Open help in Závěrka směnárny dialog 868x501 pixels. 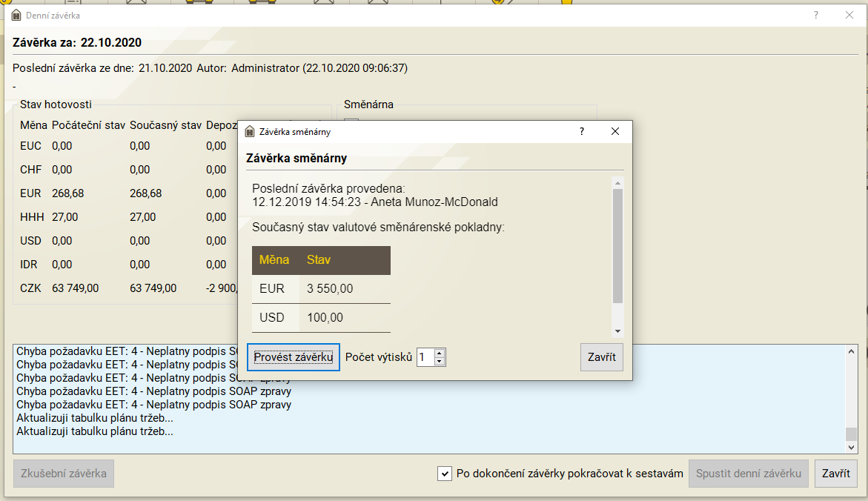point(582,131)
